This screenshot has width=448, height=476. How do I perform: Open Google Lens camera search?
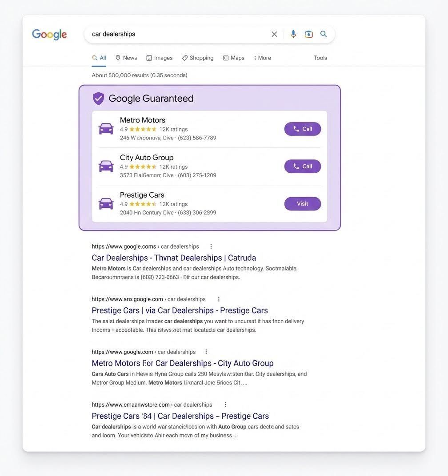click(x=308, y=34)
